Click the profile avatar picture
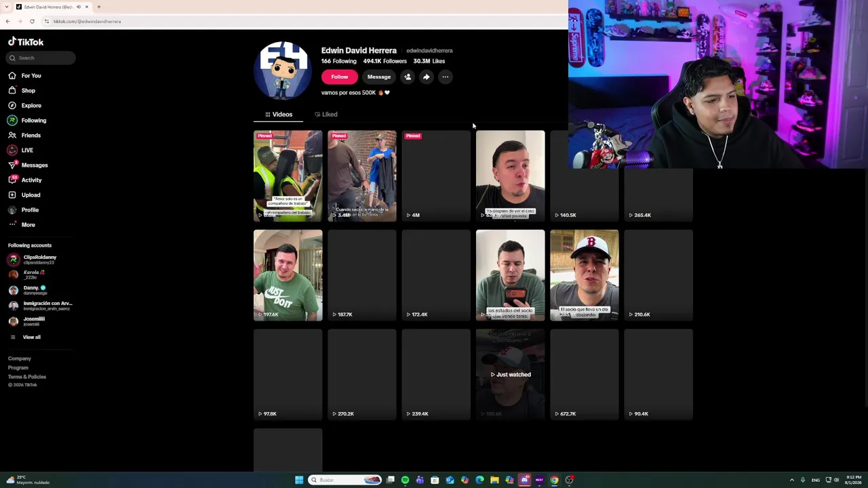868x488 pixels. (x=283, y=71)
